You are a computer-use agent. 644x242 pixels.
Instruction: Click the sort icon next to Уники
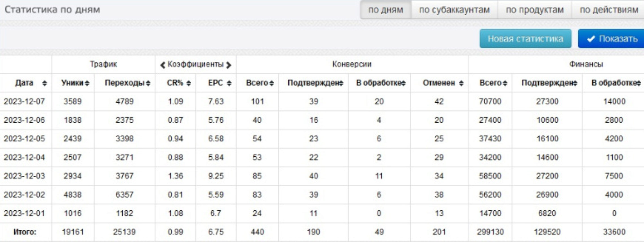pos(87,83)
